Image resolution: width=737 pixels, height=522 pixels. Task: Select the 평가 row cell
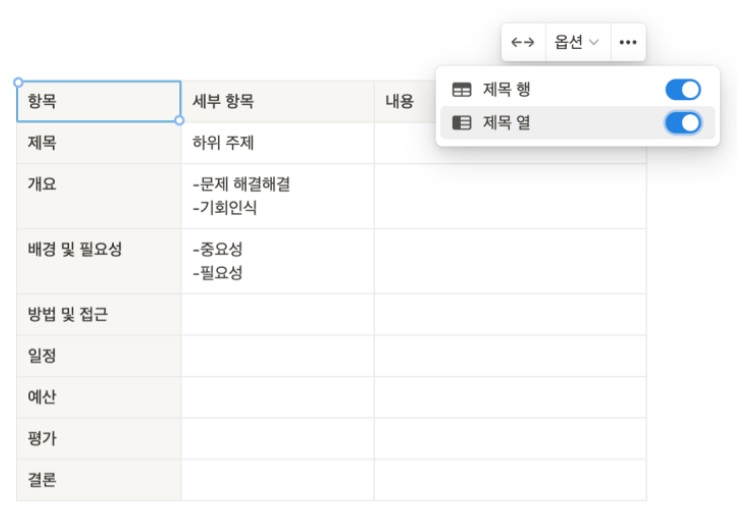99,438
